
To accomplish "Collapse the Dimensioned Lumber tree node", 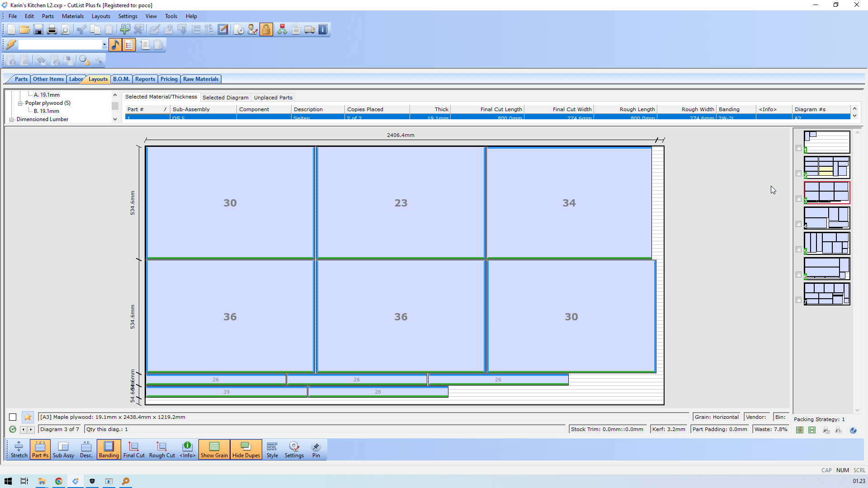I will (x=11, y=120).
